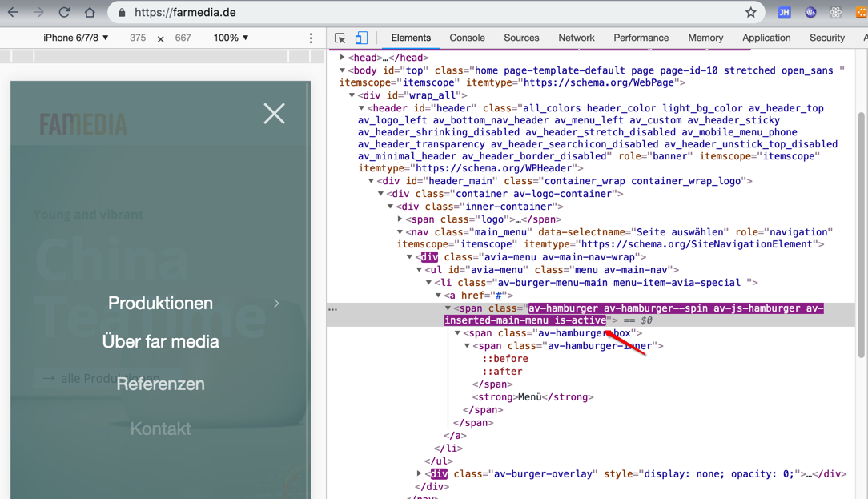Click the viewport width field showing 375
This screenshot has width=868, height=499.
pos(138,38)
